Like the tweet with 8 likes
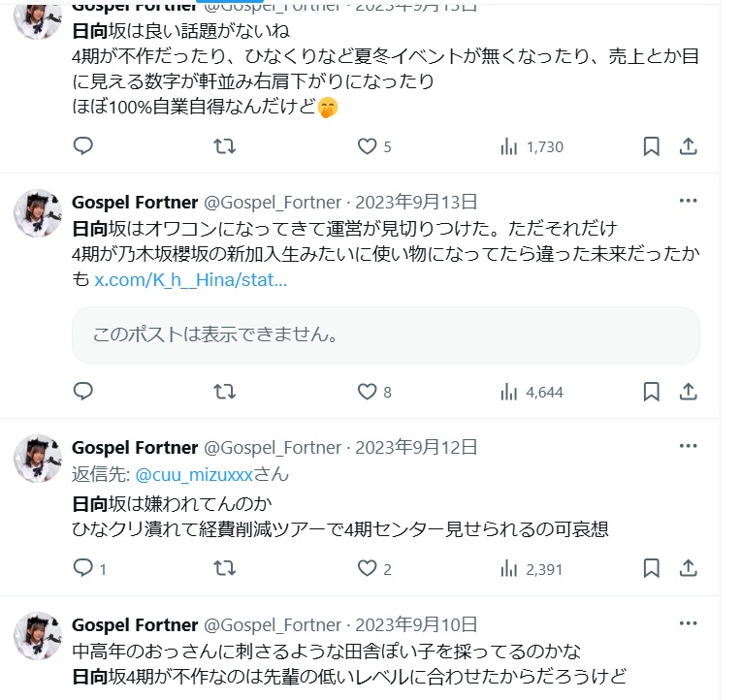 pos(367,392)
